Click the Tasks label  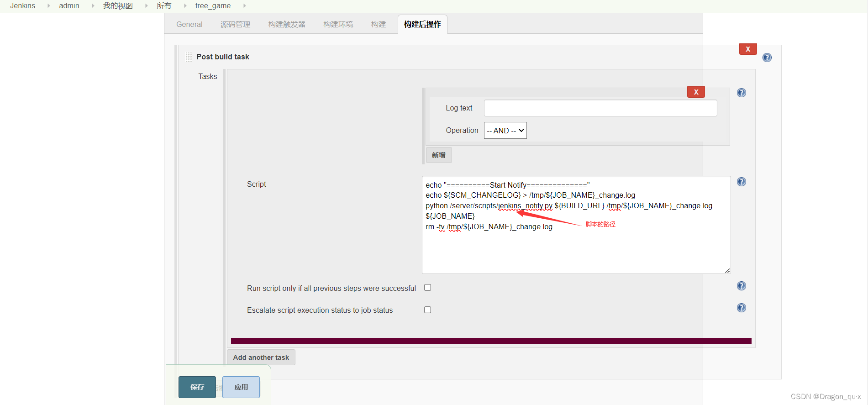coord(208,76)
